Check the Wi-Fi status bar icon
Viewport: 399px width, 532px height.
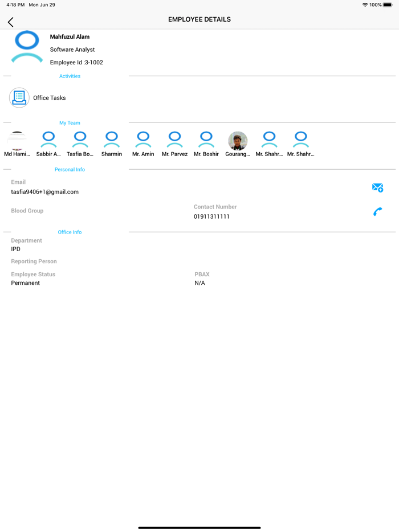pyautogui.click(x=365, y=5)
